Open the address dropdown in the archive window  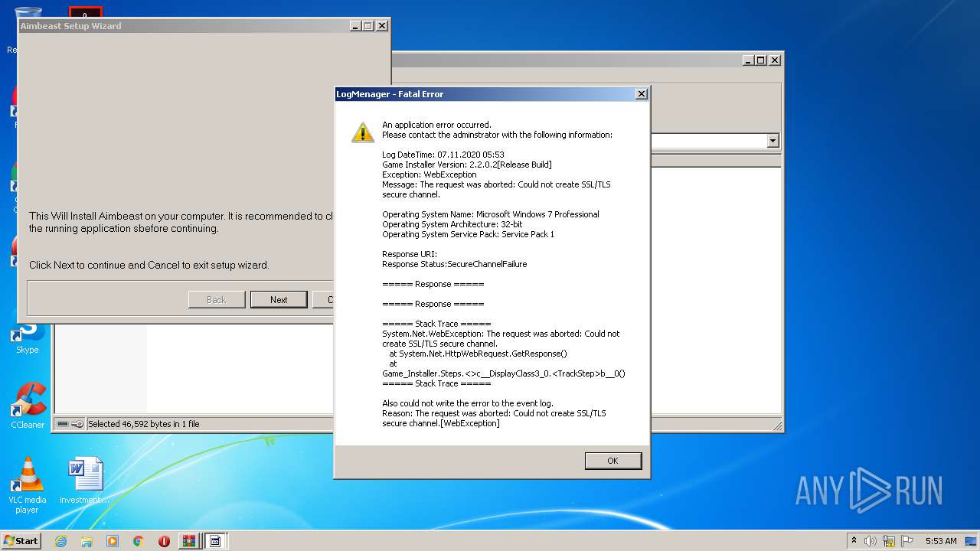[x=773, y=141]
